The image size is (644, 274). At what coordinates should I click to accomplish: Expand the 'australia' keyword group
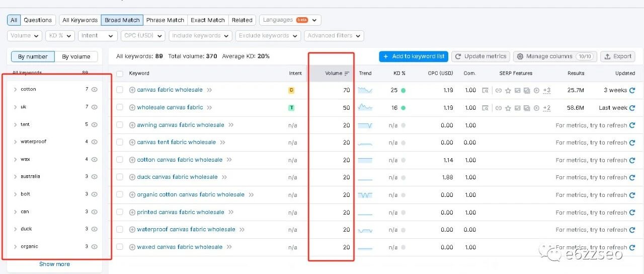[16, 177]
